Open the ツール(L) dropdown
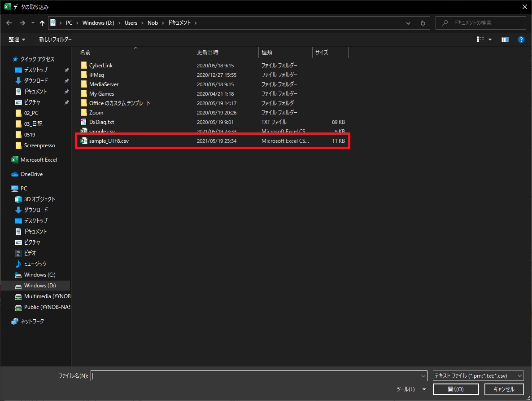The width and height of the screenshot is (532, 401). [411, 389]
